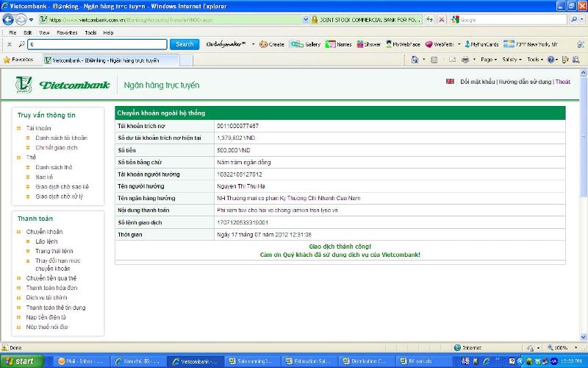The width and height of the screenshot is (588, 368).
Task: Check the New York weather toolbar widget
Action: pyautogui.click(x=531, y=44)
